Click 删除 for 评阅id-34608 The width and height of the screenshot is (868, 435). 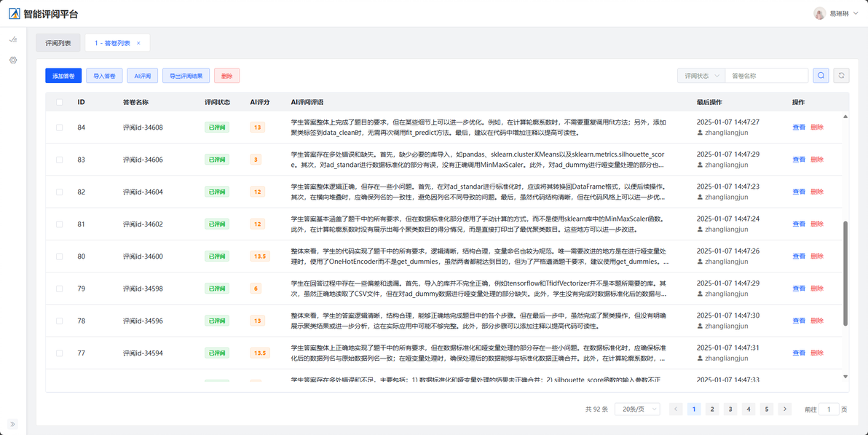[817, 128]
